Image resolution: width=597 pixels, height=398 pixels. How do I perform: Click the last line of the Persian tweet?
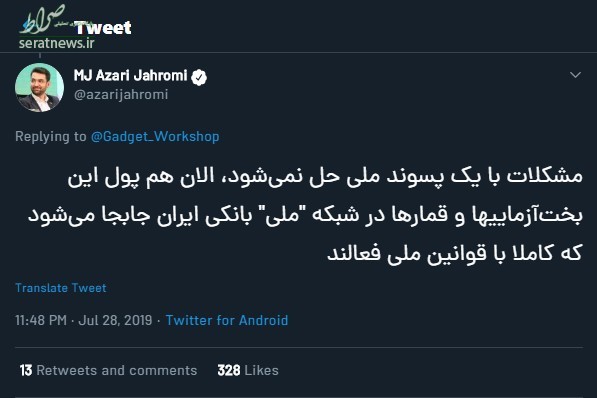coord(455,253)
